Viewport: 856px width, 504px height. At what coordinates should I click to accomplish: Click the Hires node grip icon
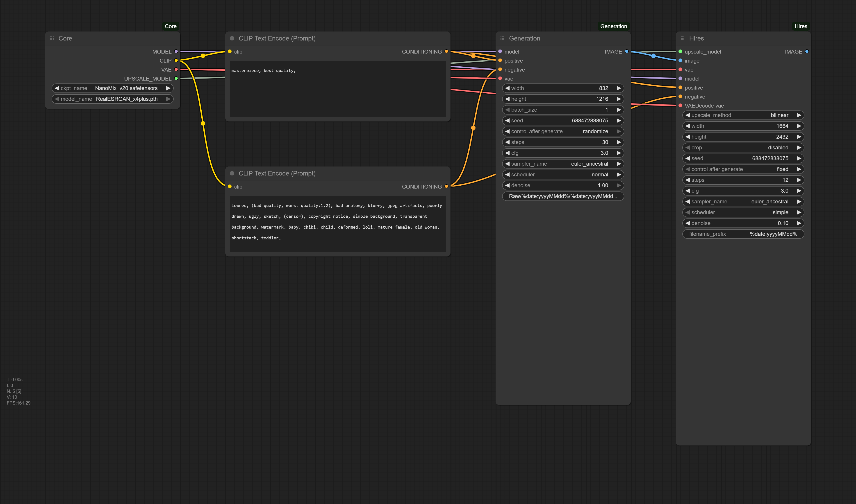coord(682,38)
